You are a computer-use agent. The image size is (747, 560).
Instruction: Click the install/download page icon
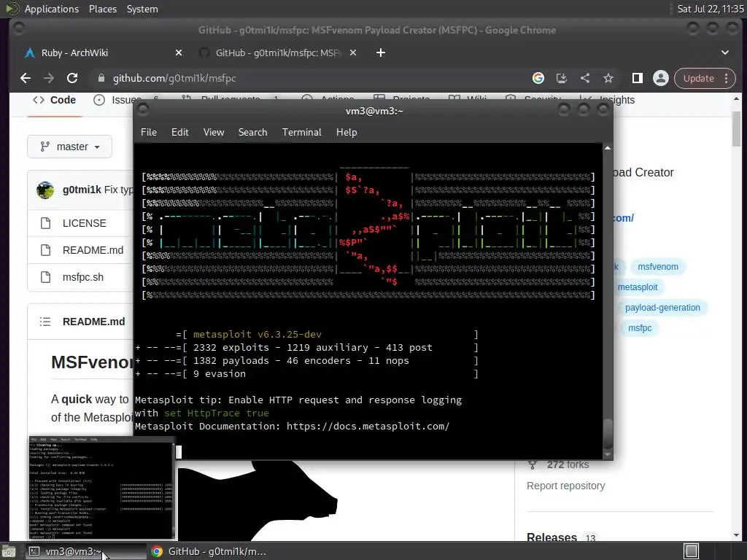[x=562, y=78]
